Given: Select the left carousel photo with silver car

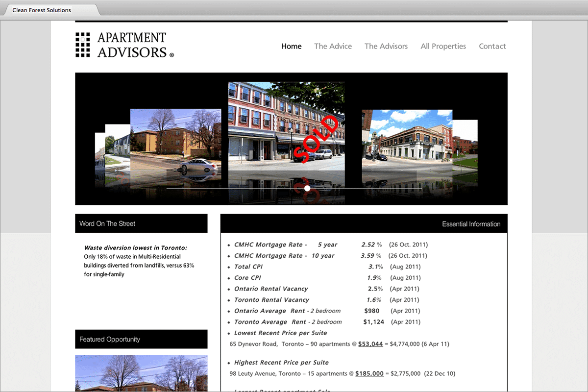Looking at the screenshot, I should click(x=175, y=140).
